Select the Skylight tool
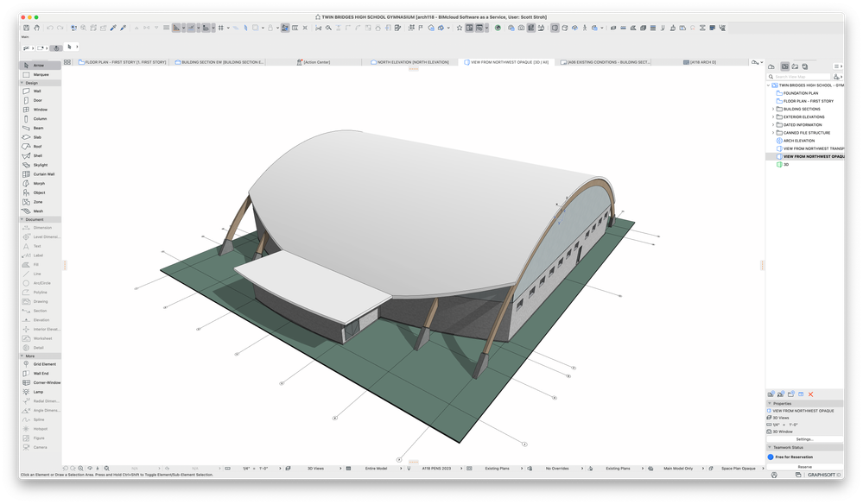The height and width of the screenshot is (504, 863). click(x=41, y=165)
